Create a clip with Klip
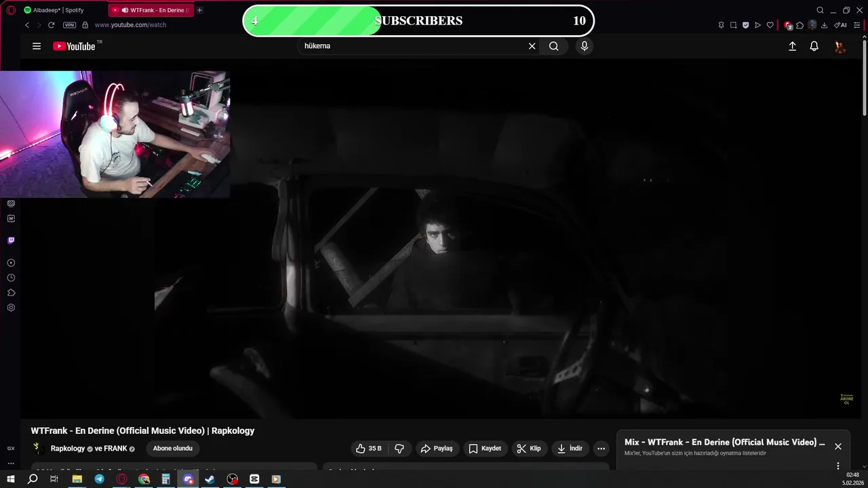The width and height of the screenshot is (868, 488). click(x=529, y=449)
